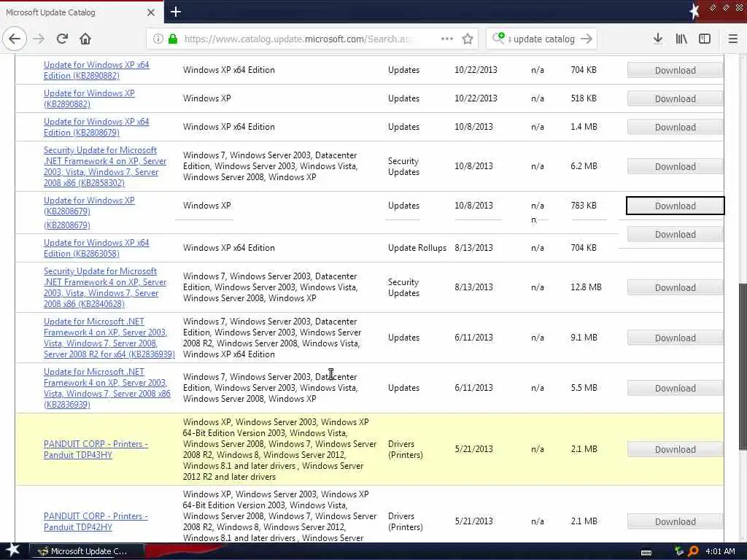
Task: Click the keyboard icon in system tray
Action: (x=646, y=553)
